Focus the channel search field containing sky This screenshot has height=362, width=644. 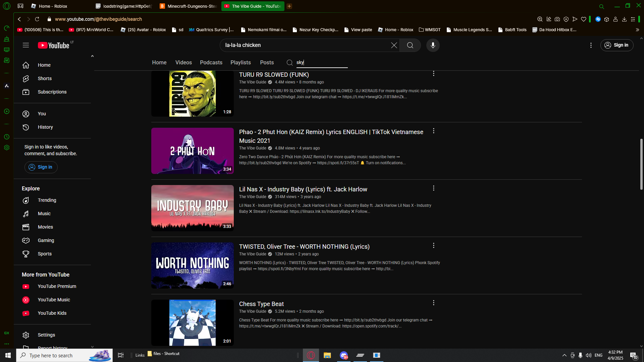coord(322,63)
